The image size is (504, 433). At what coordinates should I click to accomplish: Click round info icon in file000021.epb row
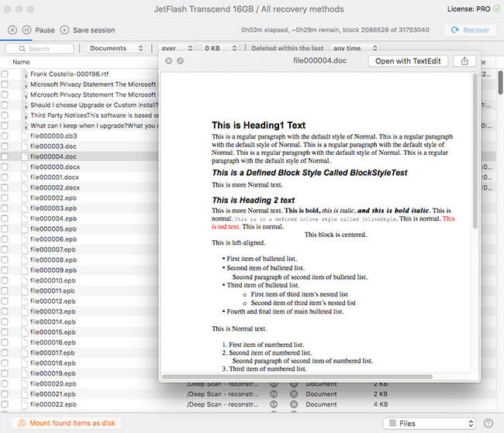(294, 393)
